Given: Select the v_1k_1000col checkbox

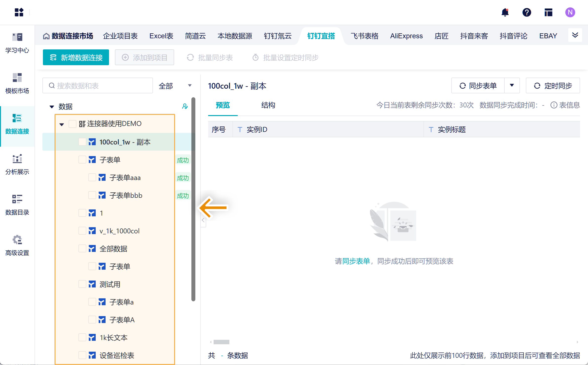Looking at the screenshot, I should (x=82, y=231).
